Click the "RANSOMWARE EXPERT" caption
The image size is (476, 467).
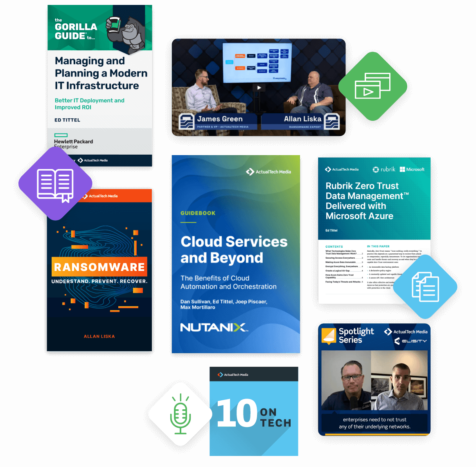(x=305, y=127)
